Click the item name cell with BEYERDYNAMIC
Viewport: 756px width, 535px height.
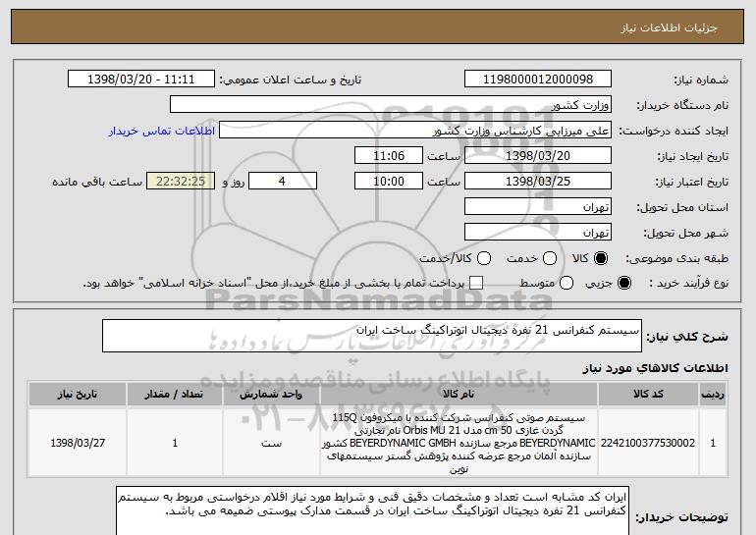pos(459,443)
